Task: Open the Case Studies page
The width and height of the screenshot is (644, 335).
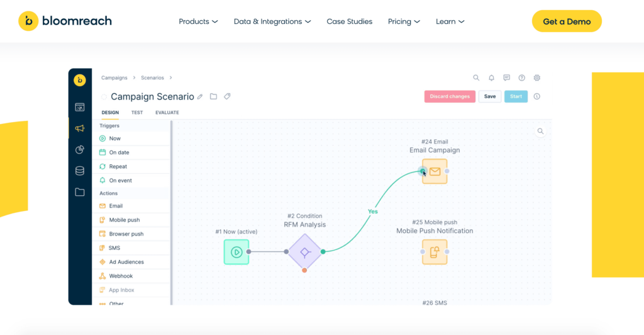Action: (x=349, y=21)
